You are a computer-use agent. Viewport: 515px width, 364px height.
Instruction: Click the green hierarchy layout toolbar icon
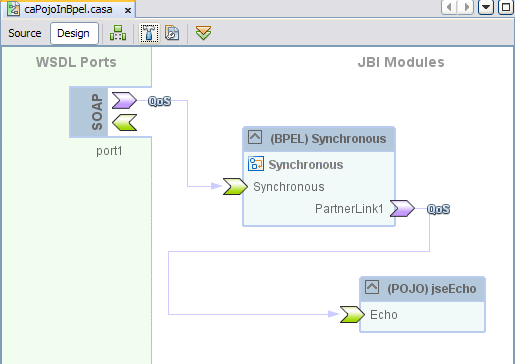click(118, 33)
